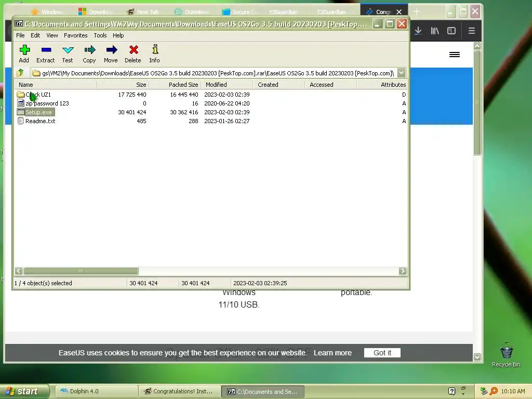Switch to the 7-Zip taskbar button
Image resolution: width=532 pixels, height=399 pixels.
pyautogui.click(x=263, y=392)
